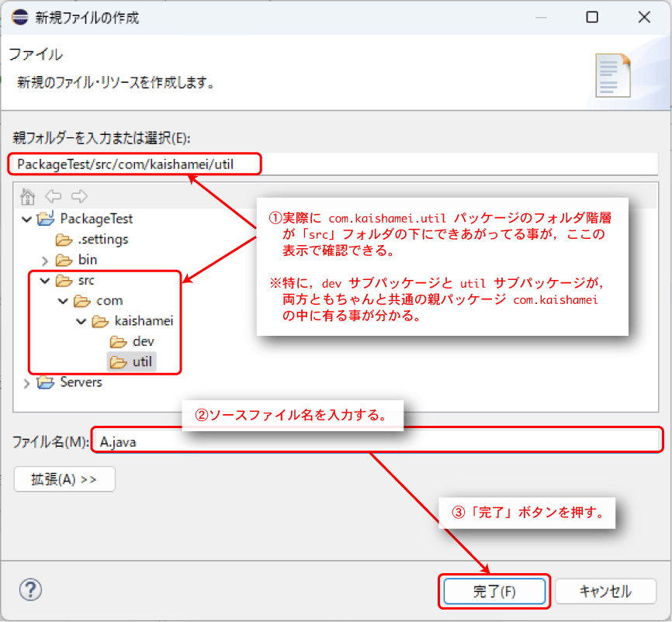Collapse the src folder node

(x=45, y=281)
